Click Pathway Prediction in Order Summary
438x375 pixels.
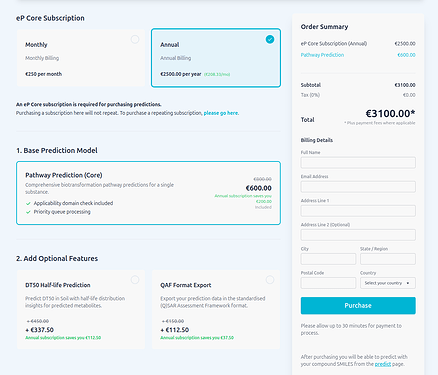click(x=322, y=55)
